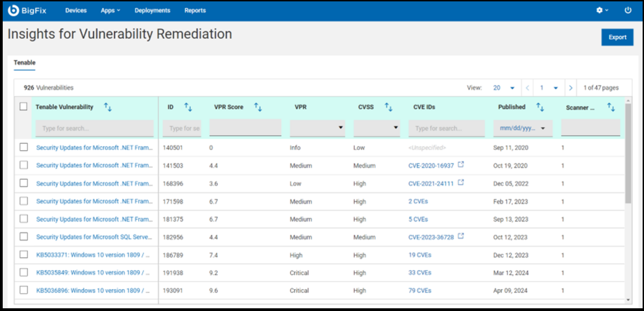Screen dimensions: 644x311
Task: Click the Export button
Action: (617, 37)
